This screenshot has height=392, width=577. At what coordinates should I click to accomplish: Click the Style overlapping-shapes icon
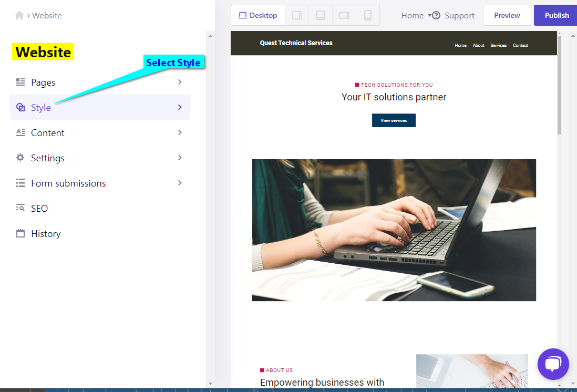click(x=20, y=107)
